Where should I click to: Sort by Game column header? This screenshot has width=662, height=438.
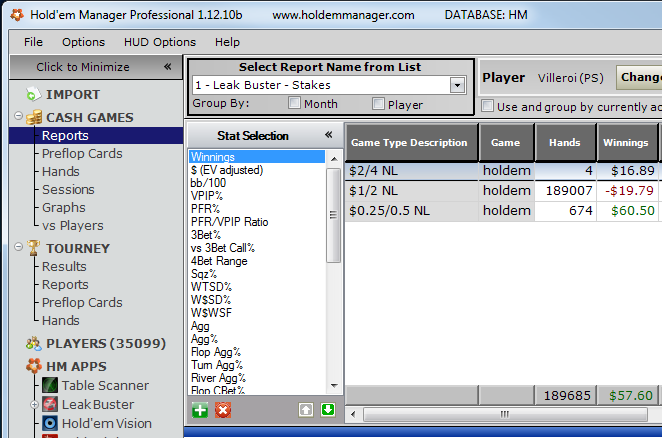[506, 142]
